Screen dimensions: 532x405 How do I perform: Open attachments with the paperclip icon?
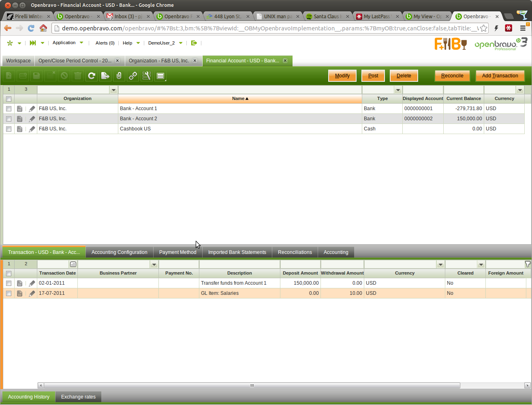tap(119, 76)
